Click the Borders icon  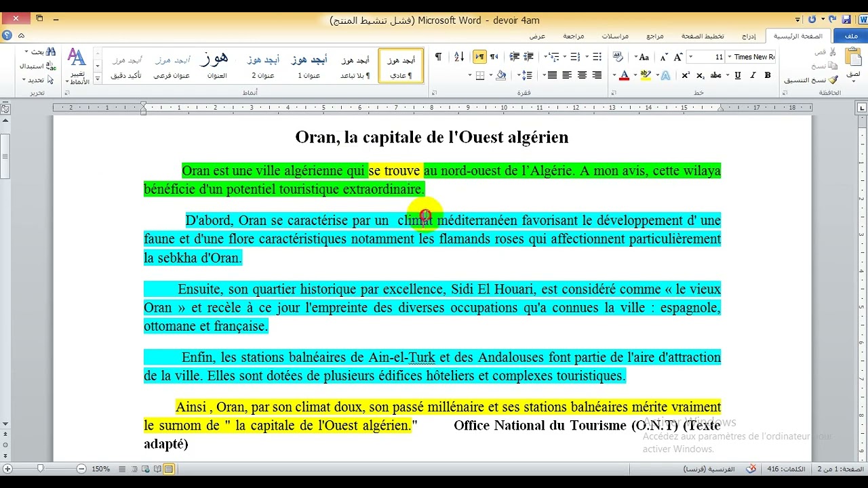click(x=480, y=75)
